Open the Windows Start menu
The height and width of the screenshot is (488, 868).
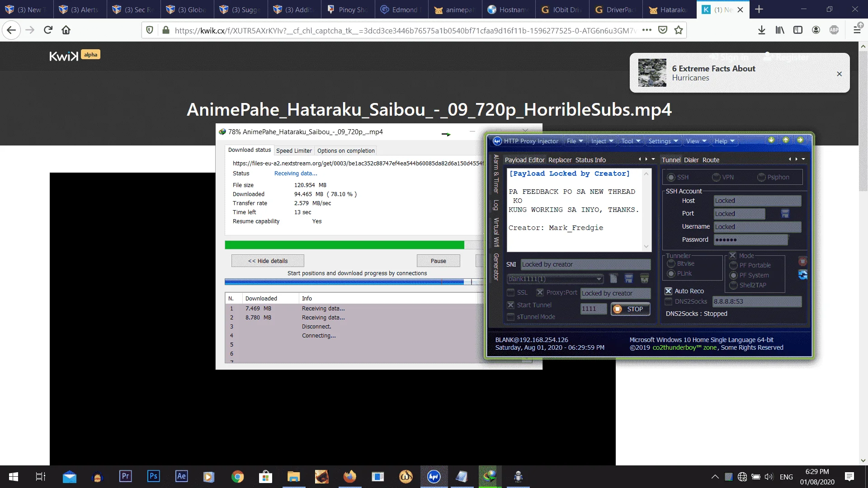(14, 476)
